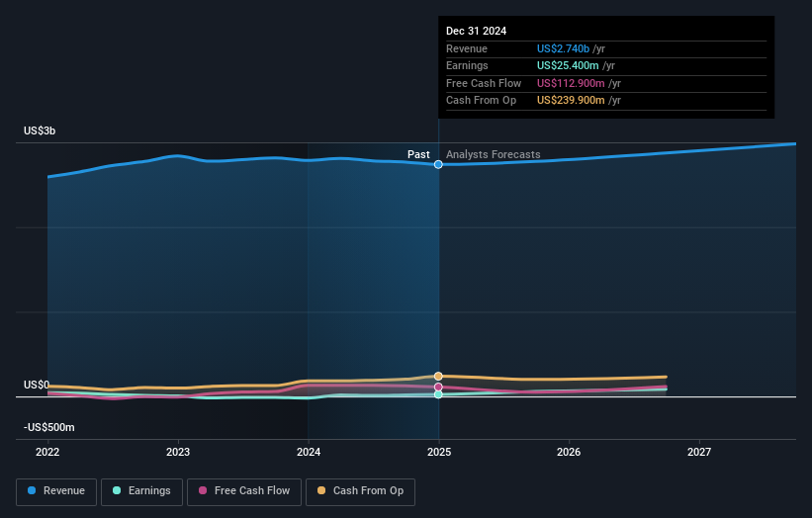812x518 pixels.
Task: Select the 2023 x-axis label
Action: (178, 453)
